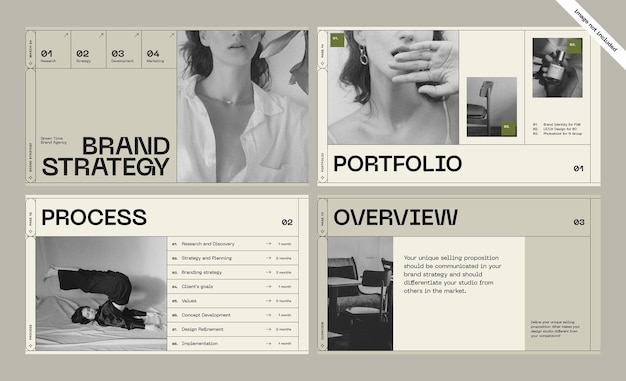Image resolution: width=626 pixels, height=381 pixels.
Task: Click the arrow icon in the 02 Strategy box
Action: 101,35
